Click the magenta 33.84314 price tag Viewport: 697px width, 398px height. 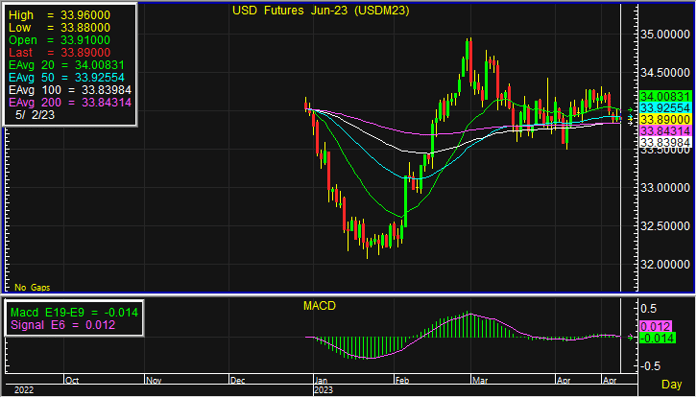click(x=665, y=131)
